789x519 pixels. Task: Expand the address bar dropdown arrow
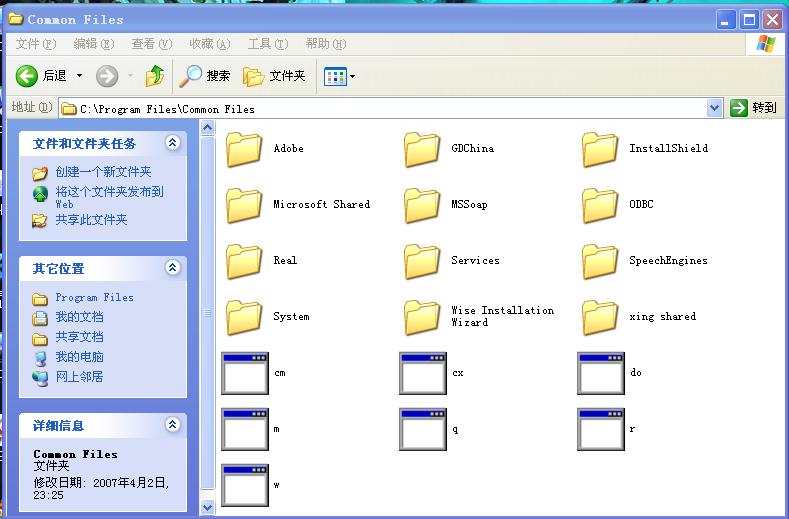(714, 108)
